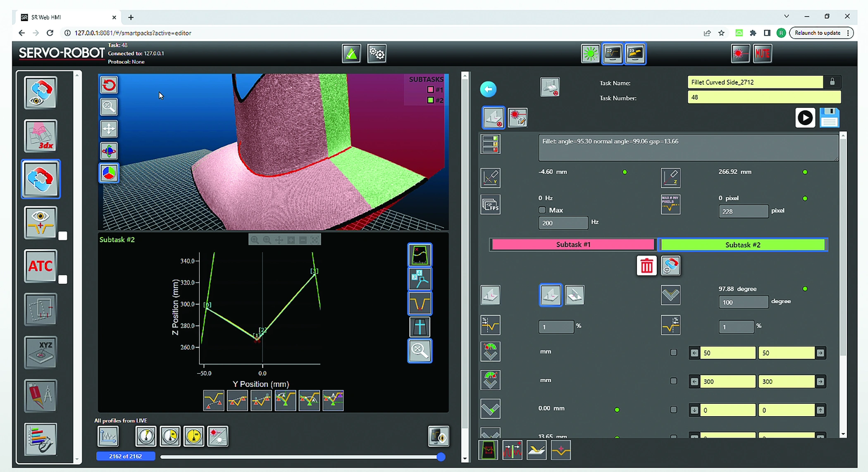
Task: Click the 2162 of 2162 profile counter
Action: pos(126,456)
